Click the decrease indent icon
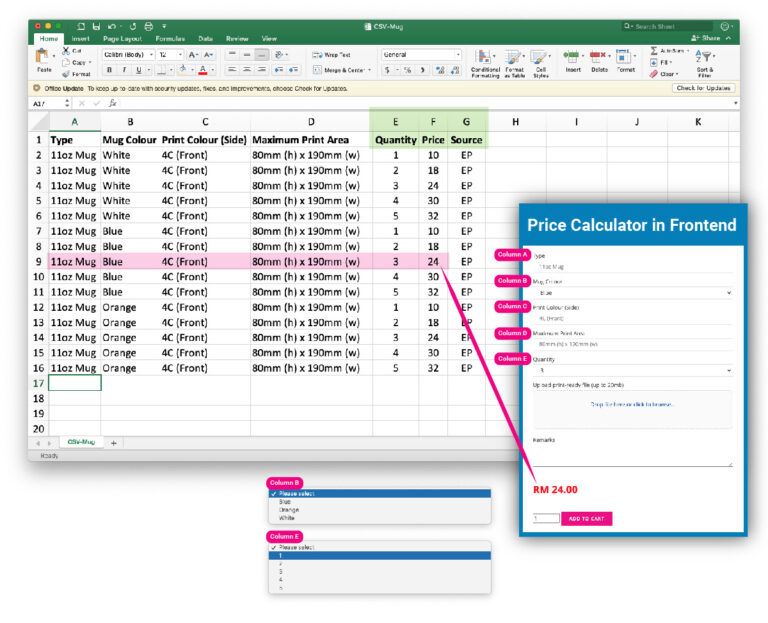 point(278,70)
